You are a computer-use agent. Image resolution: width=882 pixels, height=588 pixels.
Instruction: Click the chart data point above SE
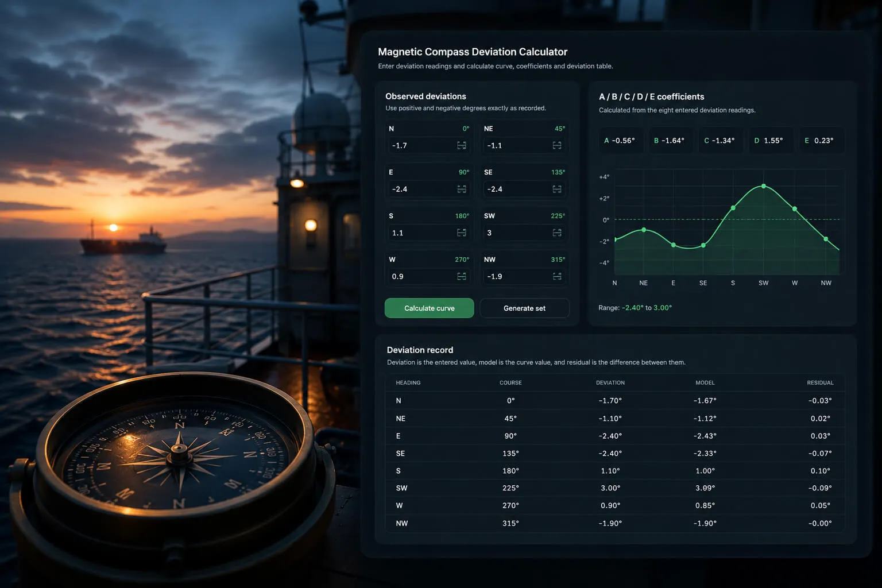coord(703,246)
